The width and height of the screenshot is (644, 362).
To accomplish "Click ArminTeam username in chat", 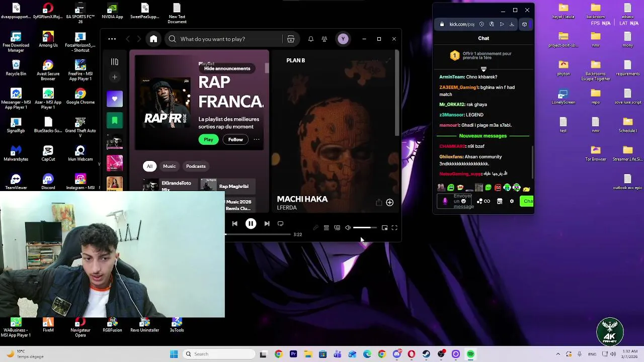I will pos(452,77).
